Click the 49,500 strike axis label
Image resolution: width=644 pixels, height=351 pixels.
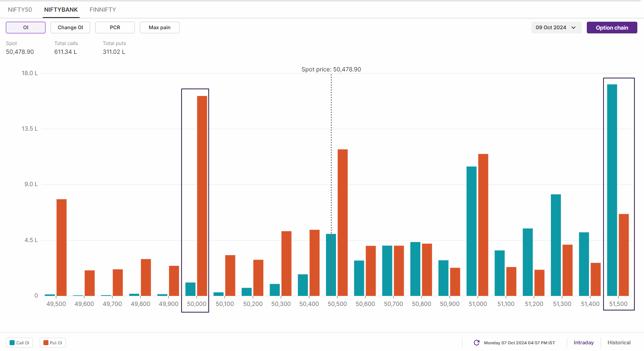pyautogui.click(x=56, y=304)
